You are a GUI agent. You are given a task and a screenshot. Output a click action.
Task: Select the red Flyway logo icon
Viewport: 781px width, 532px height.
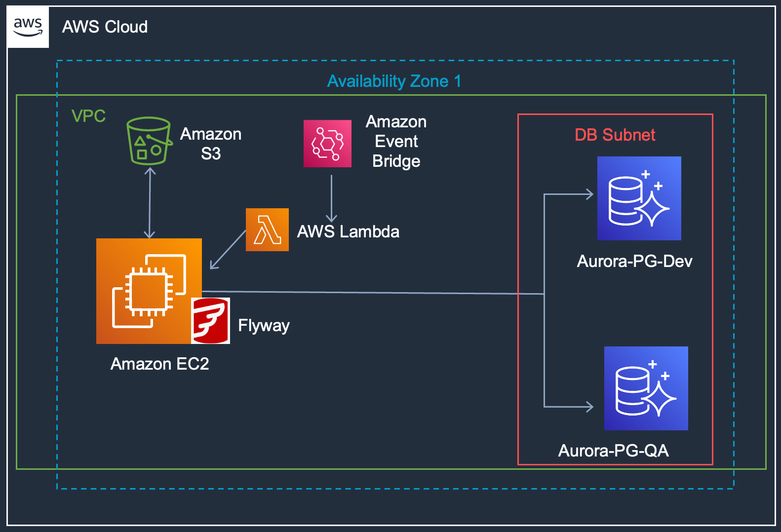tap(210, 321)
